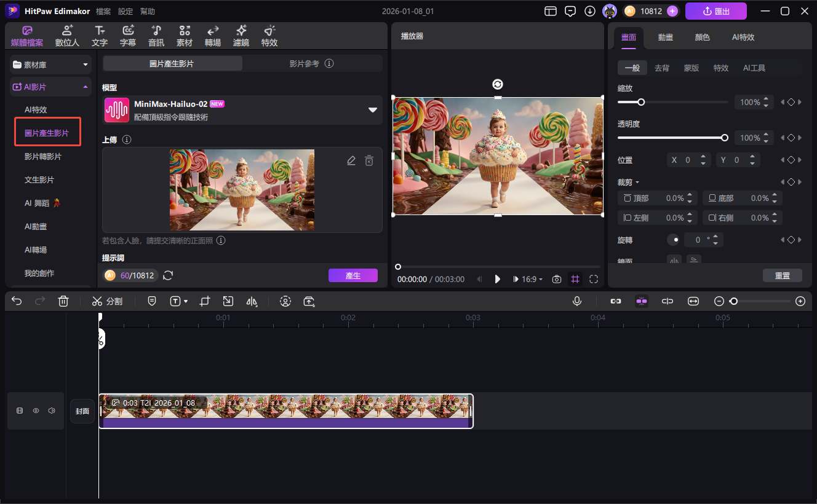Click the 透明度 opacity slider handle
The height and width of the screenshot is (504, 817).
click(725, 138)
